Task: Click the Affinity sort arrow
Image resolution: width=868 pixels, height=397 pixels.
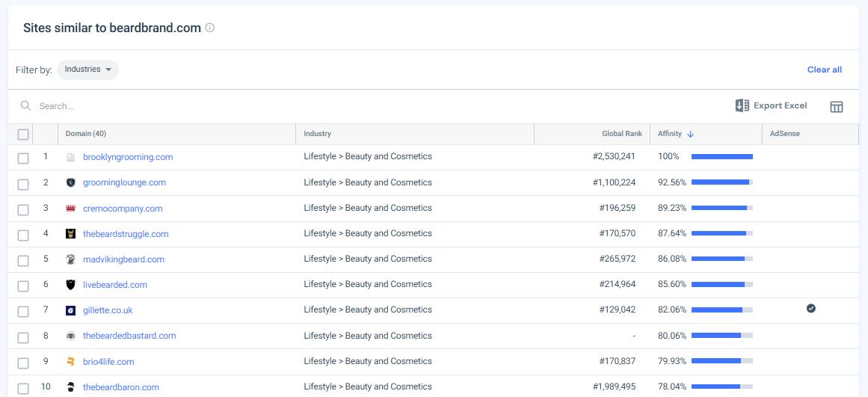Action: click(x=690, y=134)
